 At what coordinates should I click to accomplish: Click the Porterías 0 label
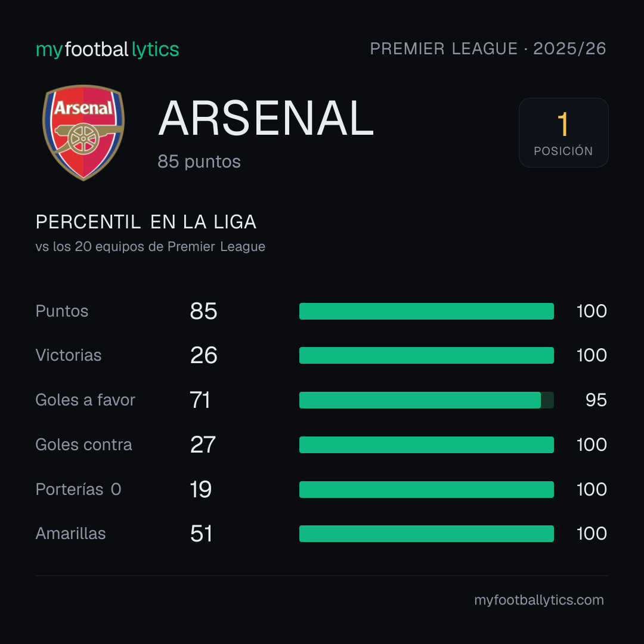[x=79, y=490]
